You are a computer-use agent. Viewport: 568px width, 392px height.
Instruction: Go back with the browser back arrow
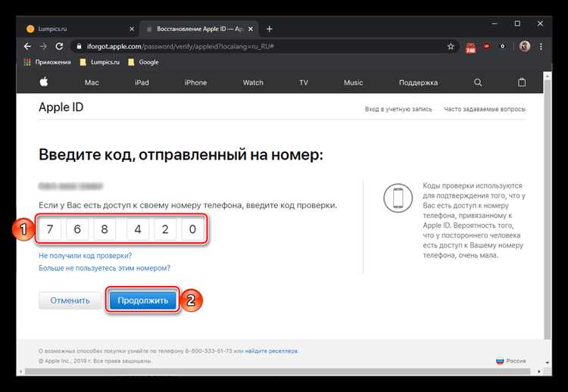click(27, 46)
